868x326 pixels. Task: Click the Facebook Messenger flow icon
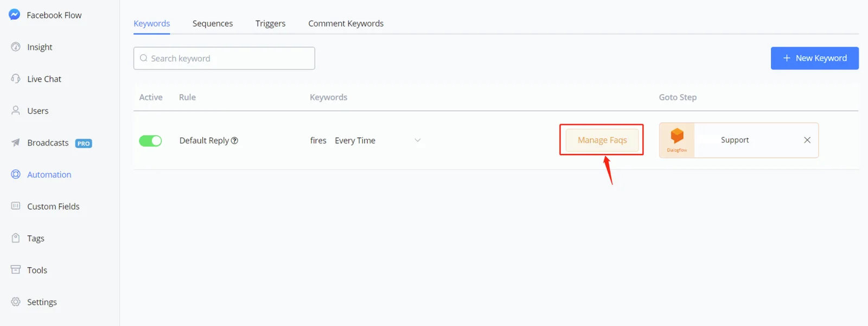point(15,15)
